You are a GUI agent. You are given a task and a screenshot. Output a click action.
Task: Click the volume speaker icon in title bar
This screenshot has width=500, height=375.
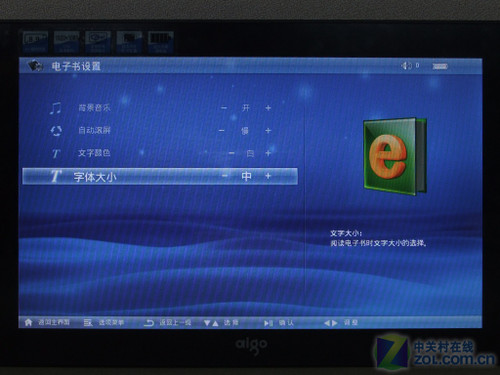coord(406,66)
